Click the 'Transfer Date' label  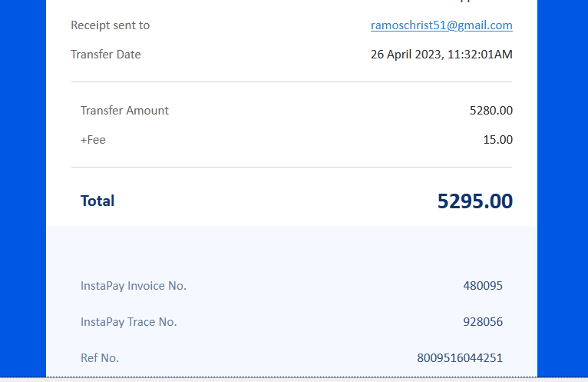(106, 55)
